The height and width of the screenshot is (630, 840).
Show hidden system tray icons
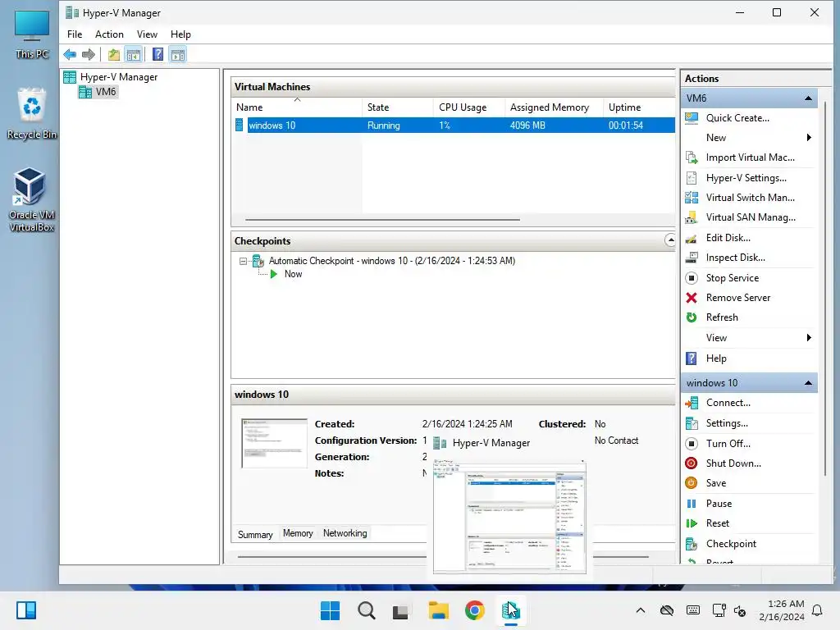(x=640, y=610)
